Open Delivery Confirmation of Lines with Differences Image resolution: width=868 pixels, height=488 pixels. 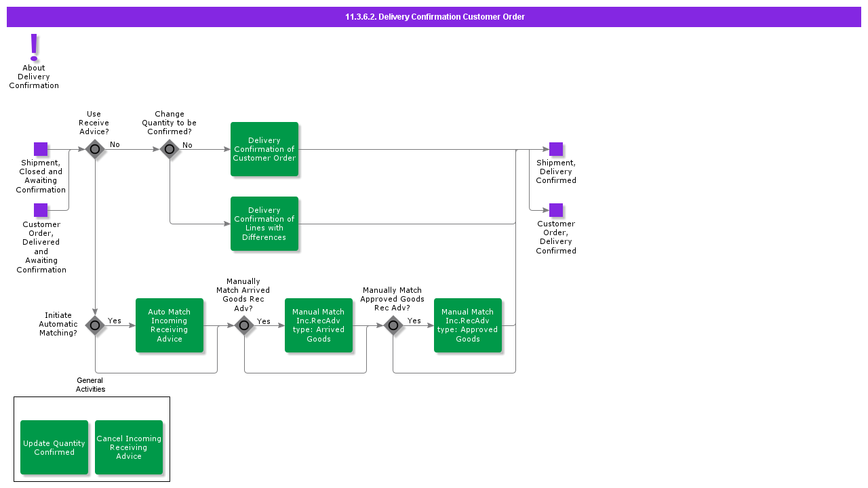pyautogui.click(x=264, y=224)
